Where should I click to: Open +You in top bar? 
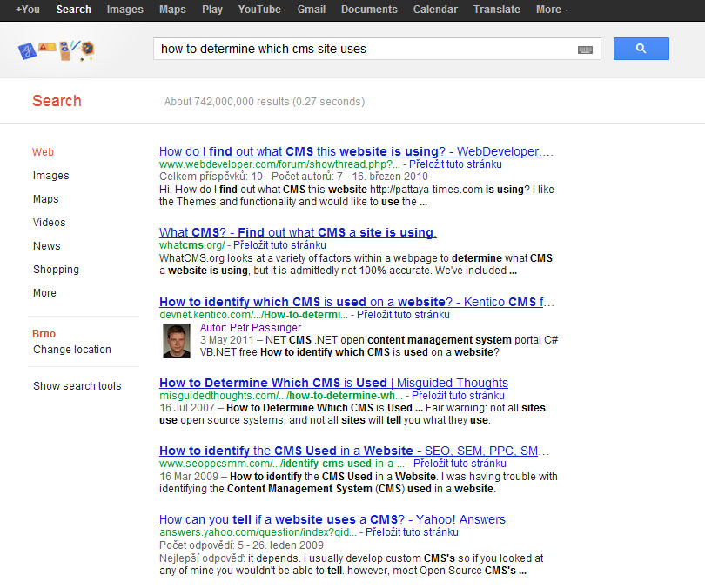pyautogui.click(x=28, y=10)
